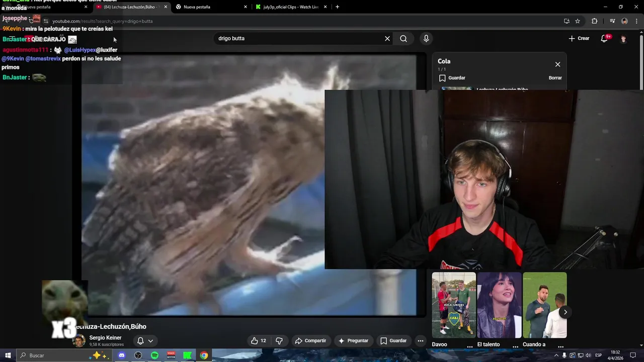Image resolution: width=644 pixels, height=362 pixels.
Task: Expand the notification bell dropdown for Sergio Keiner
Action: (x=145, y=341)
